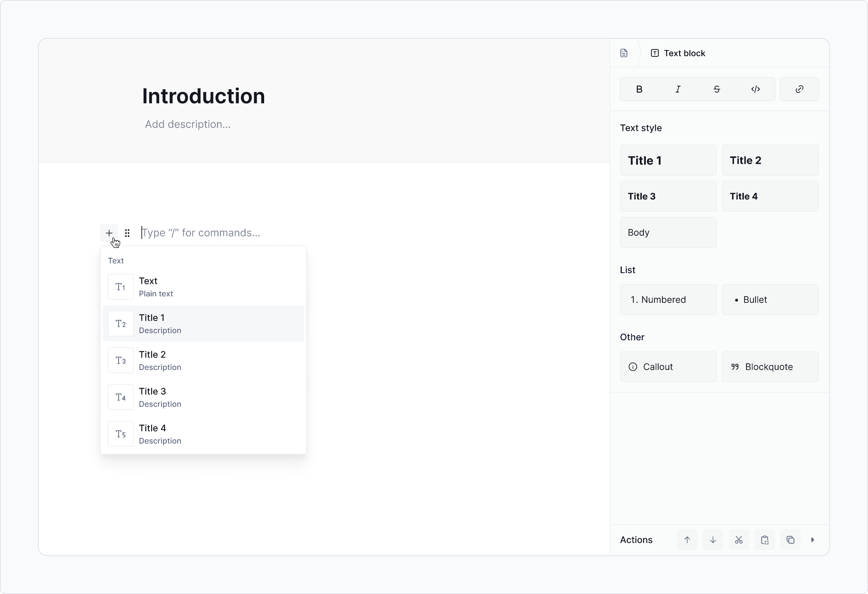The height and width of the screenshot is (594, 868).
Task: Apply strikethrough to the text
Action: [717, 89]
